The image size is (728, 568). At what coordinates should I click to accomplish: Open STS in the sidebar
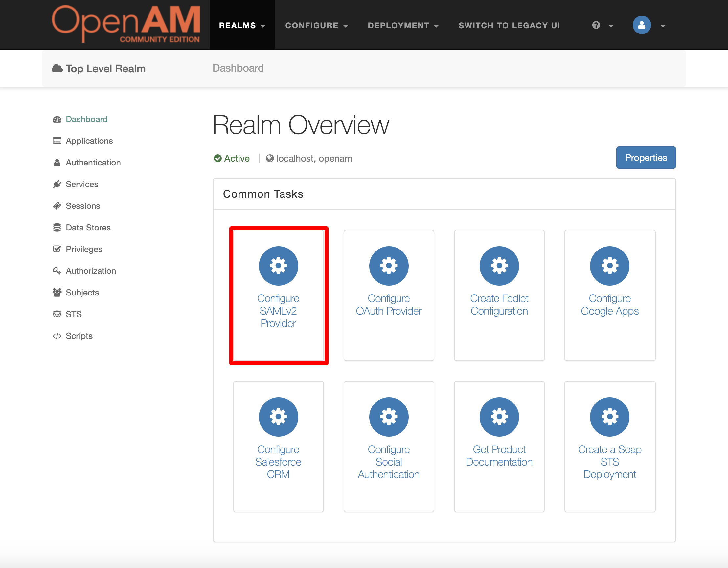74,314
